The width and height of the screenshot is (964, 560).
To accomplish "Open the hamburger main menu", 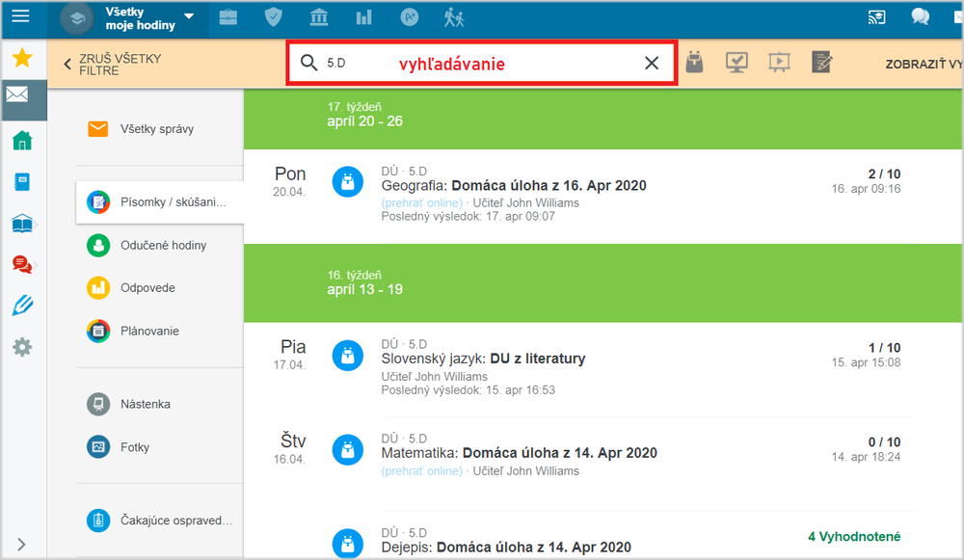I will pyautogui.click(x=20, y=16).
